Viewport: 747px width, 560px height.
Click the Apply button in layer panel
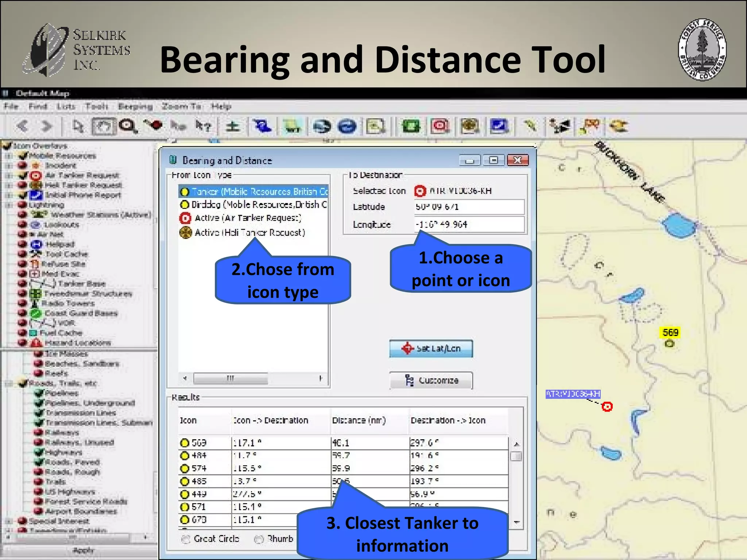[83, 550]
